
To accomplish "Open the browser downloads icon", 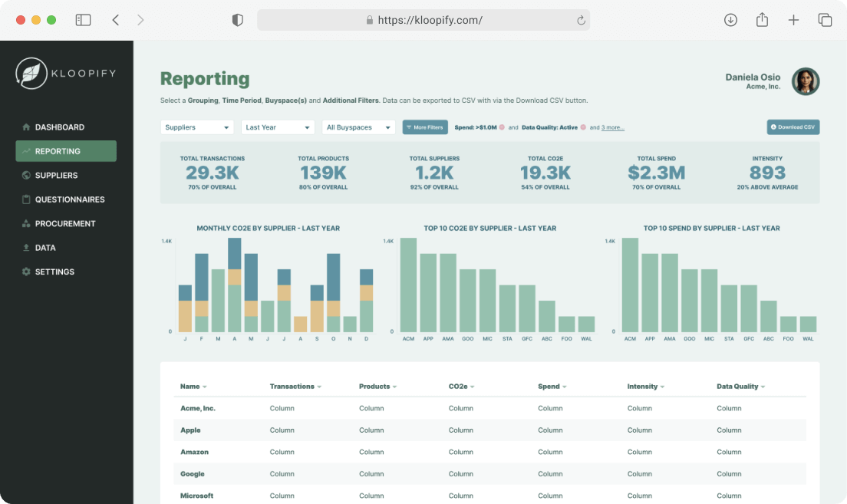I will click(x=730, y=20).
